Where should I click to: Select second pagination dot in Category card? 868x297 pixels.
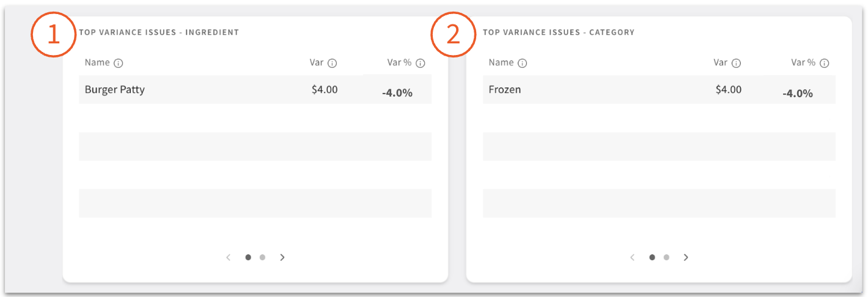click(666, 257)
